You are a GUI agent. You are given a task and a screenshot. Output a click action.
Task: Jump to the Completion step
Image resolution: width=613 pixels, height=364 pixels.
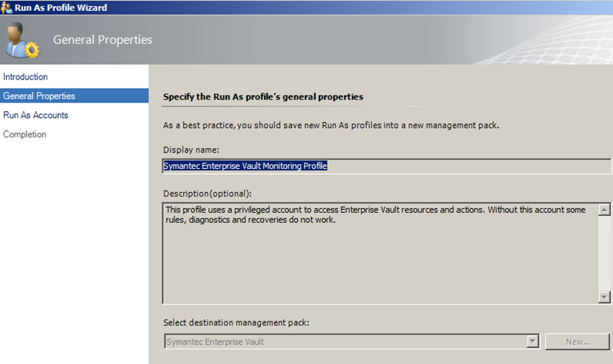(25, 135)
